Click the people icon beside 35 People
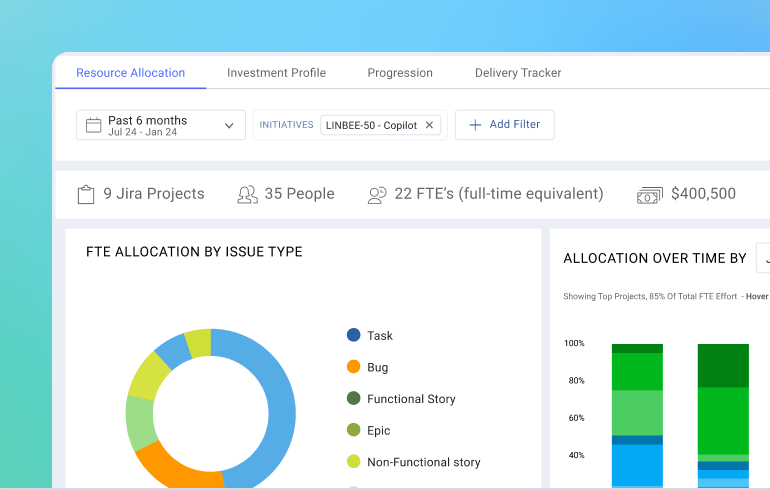Viewport: 770px width, 490px height. tap(248, 194)
